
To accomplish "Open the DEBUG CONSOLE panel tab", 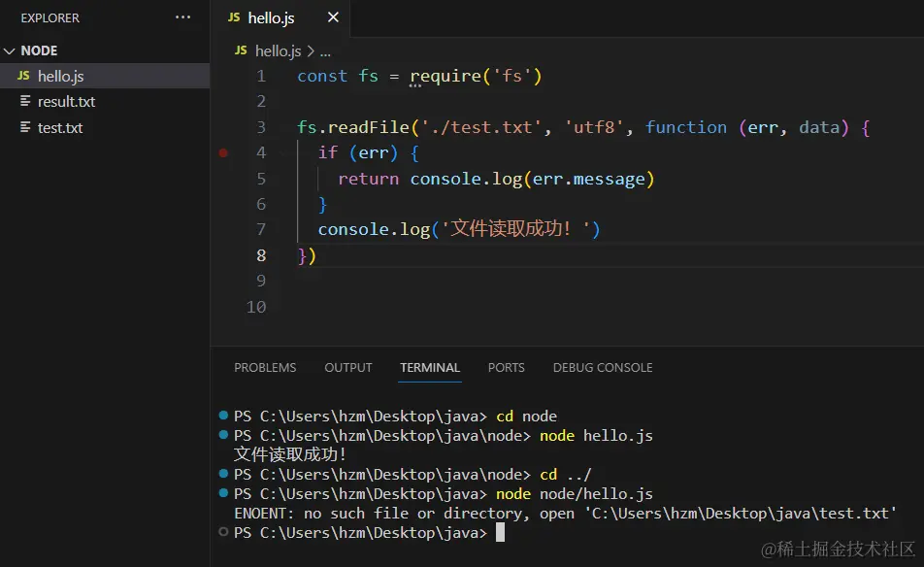I will point(603,368).
